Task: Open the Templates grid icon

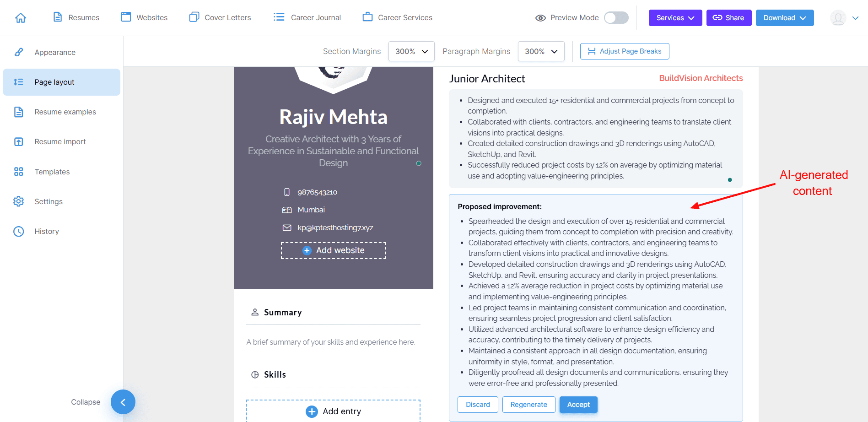Action: coord(19,172)
